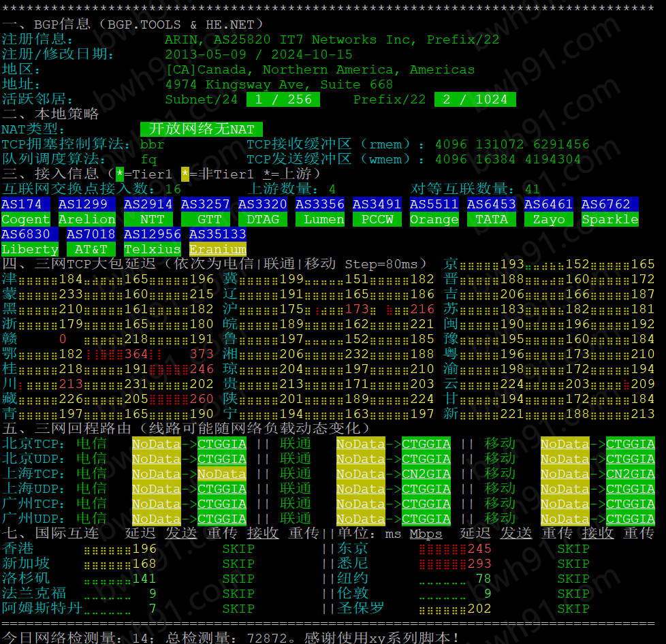Viewport: 666px width, 644px height.
Task: Click the 东京 latency value 245
Action: (x=479, y=549)
